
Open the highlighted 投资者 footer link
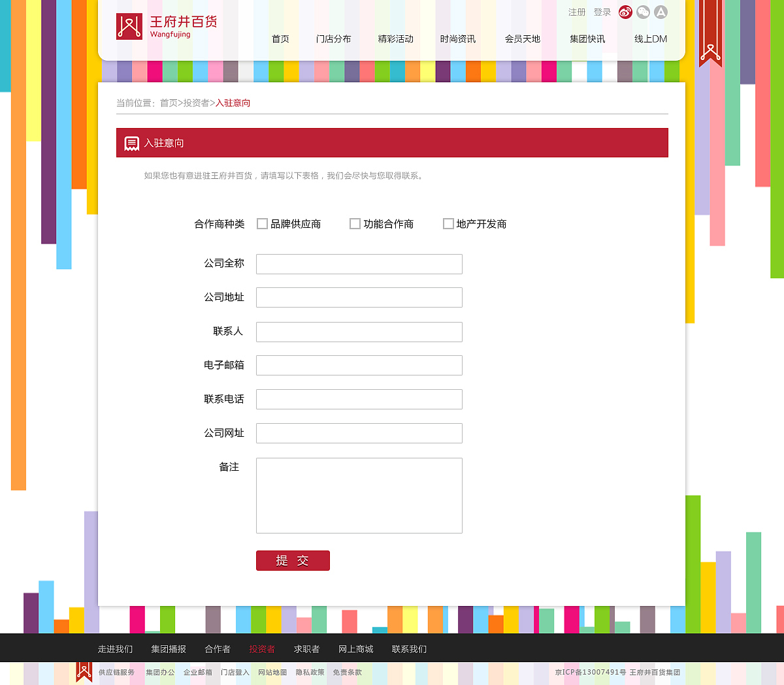pyautogui.click(x=262, y=649)
